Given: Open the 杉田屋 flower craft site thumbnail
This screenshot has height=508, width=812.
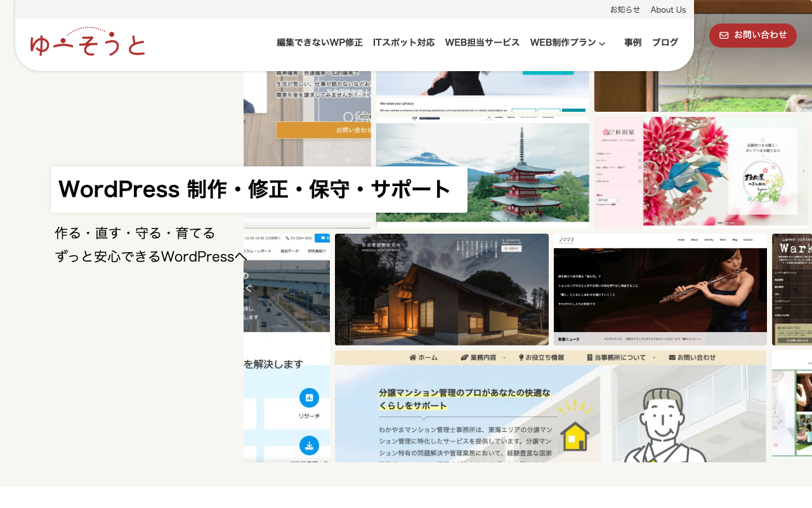Looking at the screenshot, I should click(701, 171).
